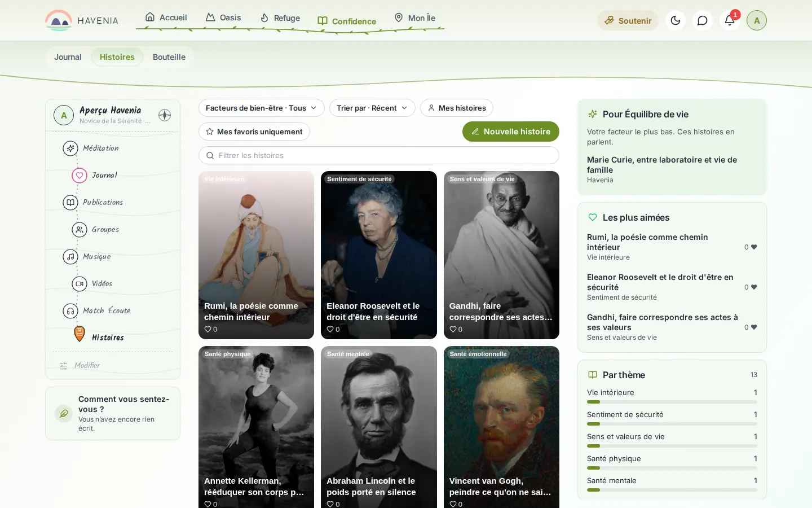812x508 pixels.
Task: Click the Modifier link in sidebar
Action: (87, 366)
